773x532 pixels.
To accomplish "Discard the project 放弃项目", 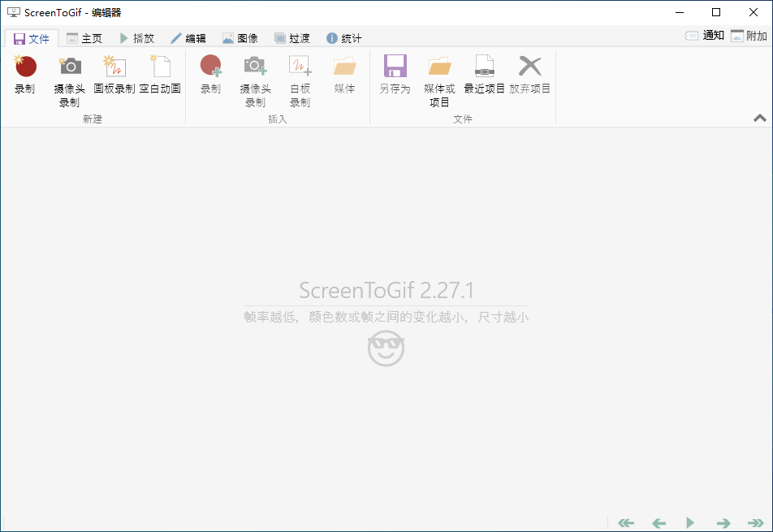I will coord(530,75).
